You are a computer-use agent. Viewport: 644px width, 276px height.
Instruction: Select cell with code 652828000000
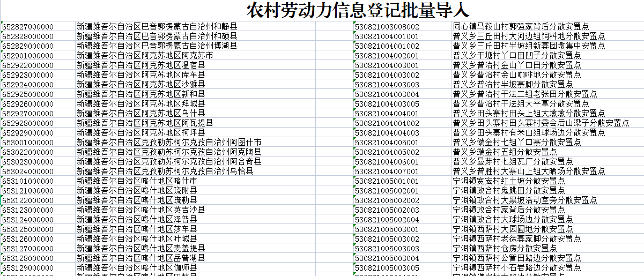pos(38,36)
